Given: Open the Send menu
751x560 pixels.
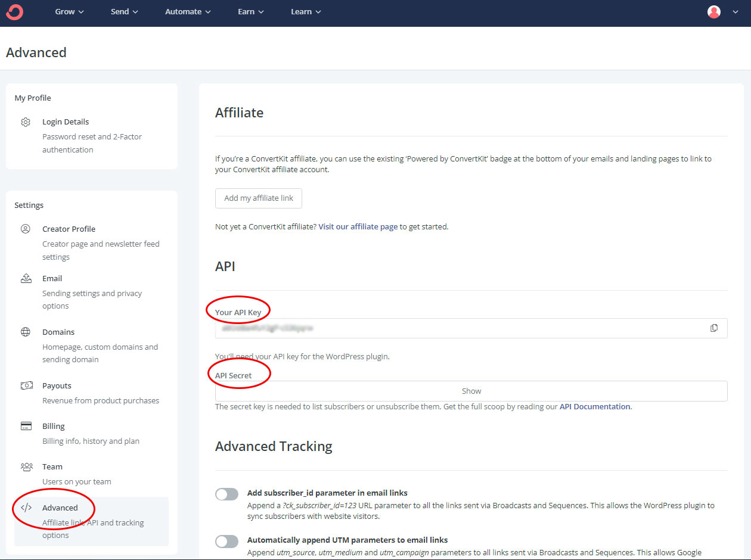Looking at the screenshot, I should (x=124, y=12).
